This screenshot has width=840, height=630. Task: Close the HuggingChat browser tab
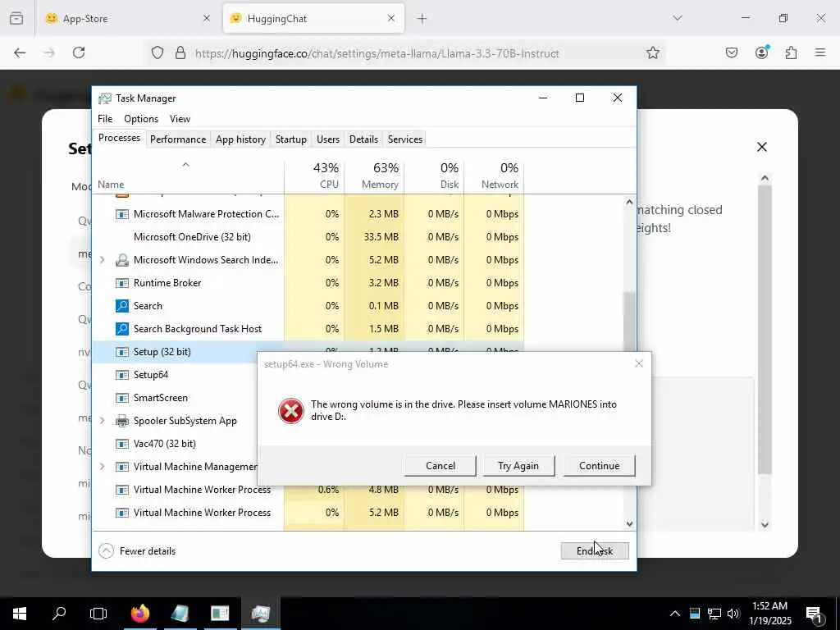pos(391,18)
